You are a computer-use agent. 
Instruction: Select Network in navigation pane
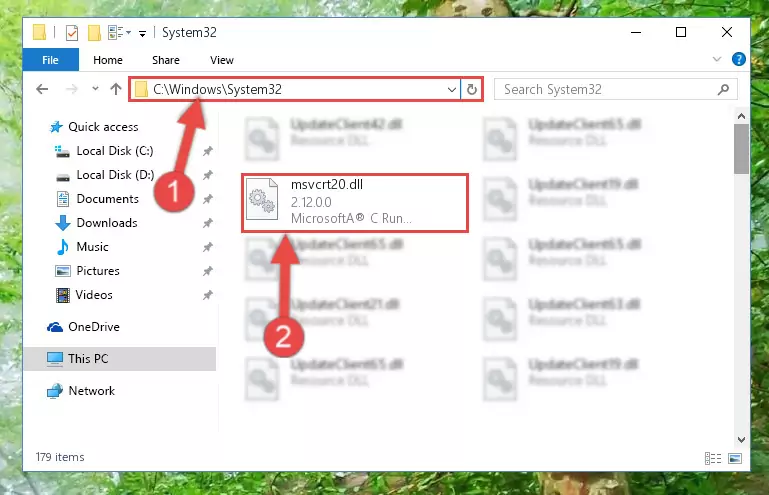[91, 391]
